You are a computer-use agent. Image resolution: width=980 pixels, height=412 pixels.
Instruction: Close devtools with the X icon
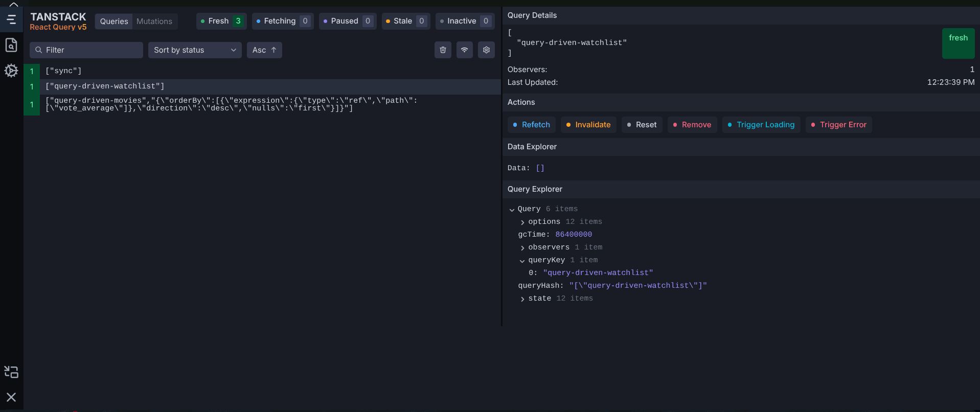pyautogui.click(x=11, y=397)
